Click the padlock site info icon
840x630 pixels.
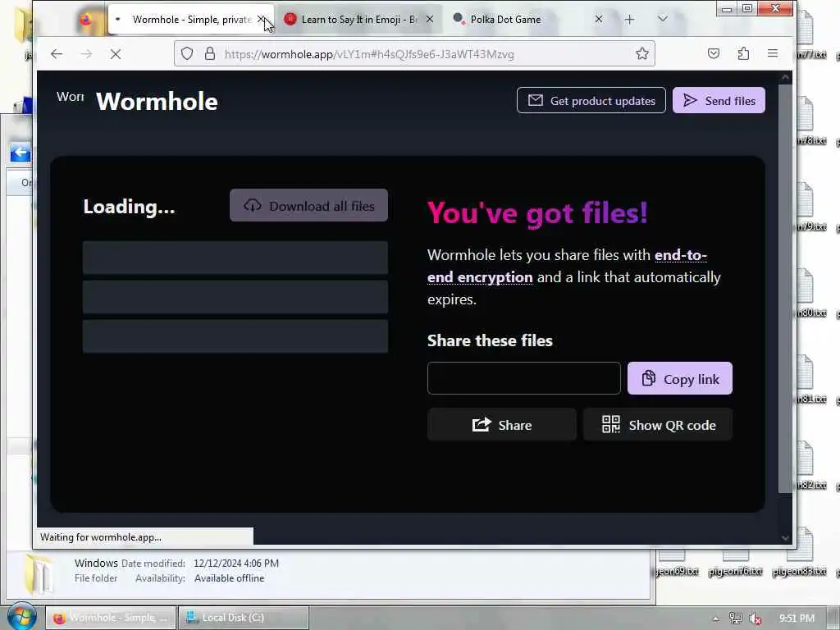click(x=210, y=53)
